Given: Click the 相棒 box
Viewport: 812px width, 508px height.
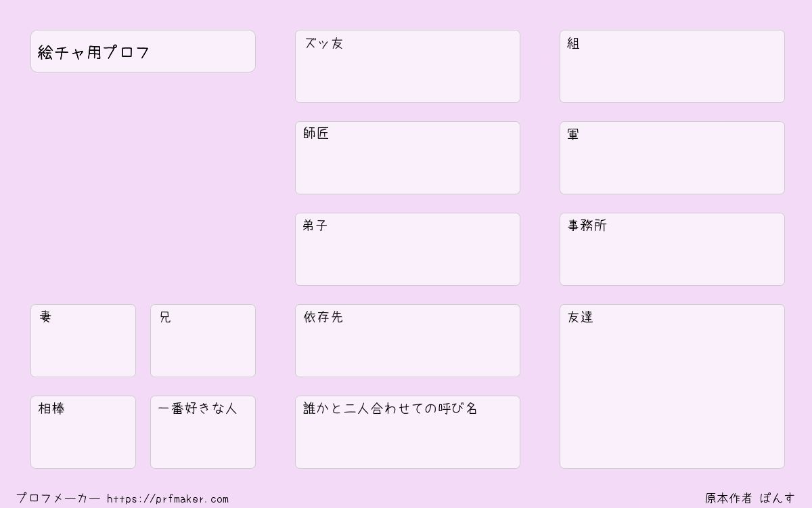Looking at the screenshot, I should (83, 432).
